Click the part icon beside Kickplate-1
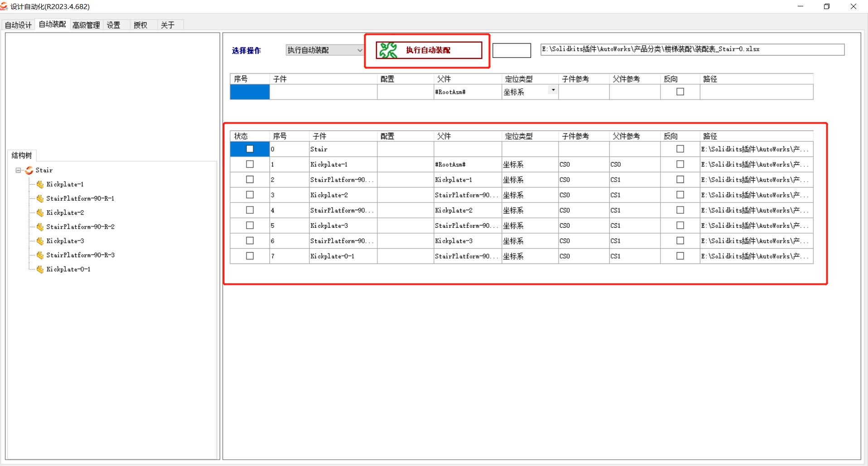Screen dimensions: 868x466 point(40,184)
